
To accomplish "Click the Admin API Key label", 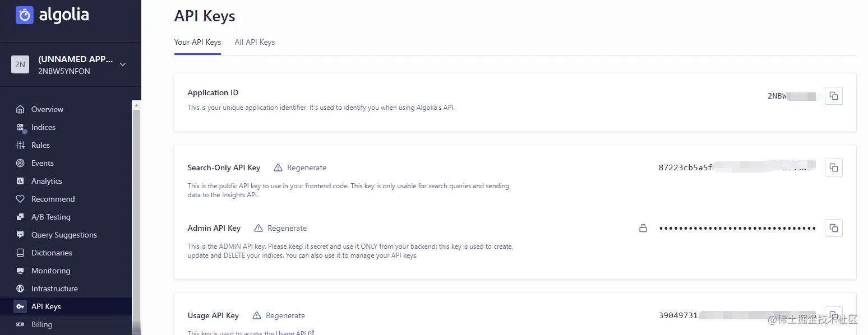I will 214,228.
